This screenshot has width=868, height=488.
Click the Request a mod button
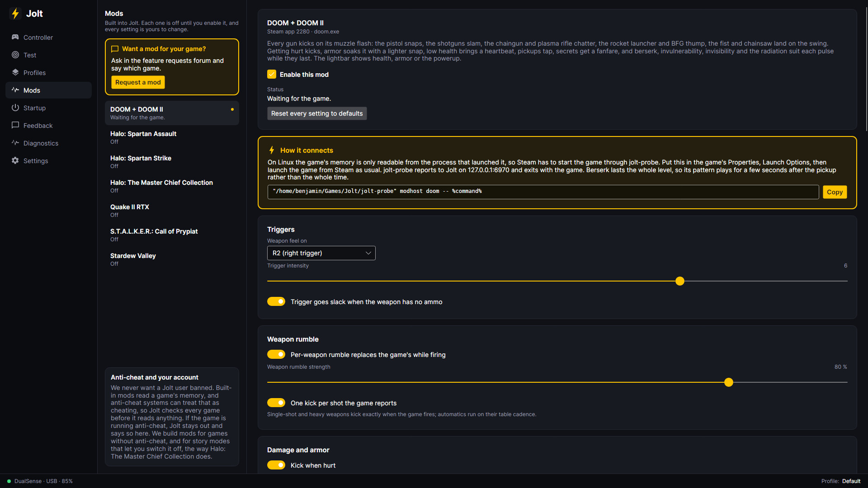(138, 82)
